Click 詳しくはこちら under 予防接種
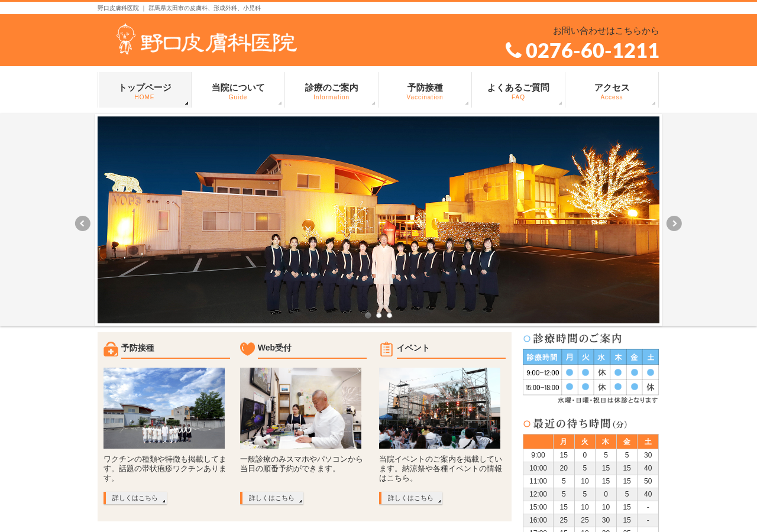 135,498
